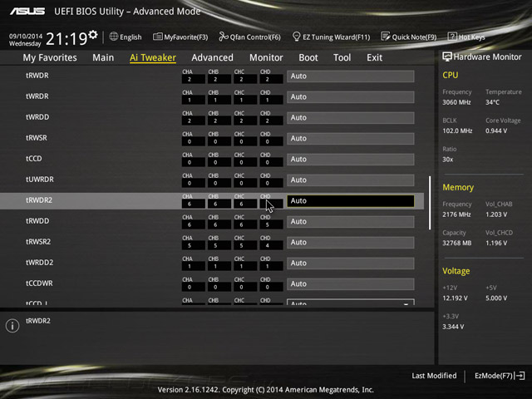Select the tCCD row label
Viewport: 532px width, 399px height.
34,159
